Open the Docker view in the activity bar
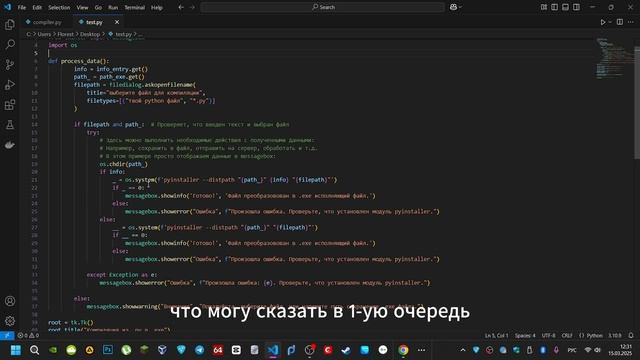 (x=10, y=145)
